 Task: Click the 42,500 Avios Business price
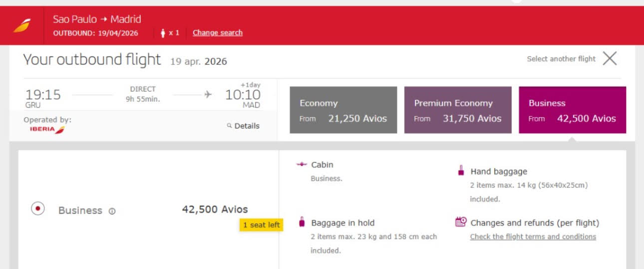215,209
